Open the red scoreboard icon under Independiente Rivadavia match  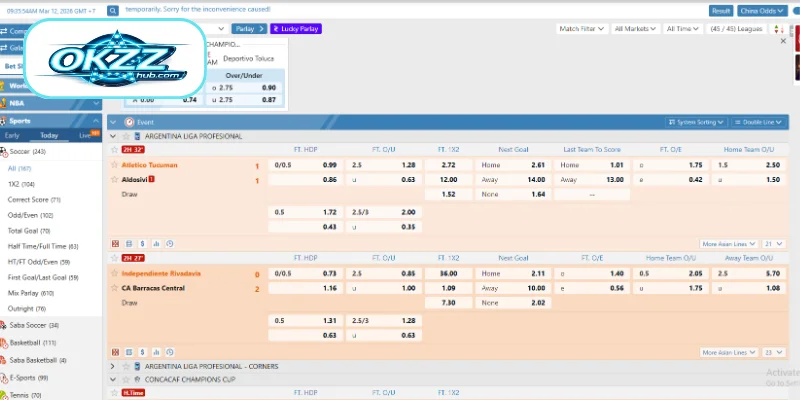pyautogui.click(x=115, y=353)
